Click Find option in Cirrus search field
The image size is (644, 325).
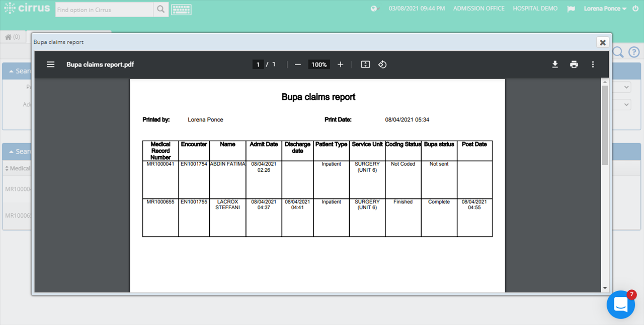point(104,10)
